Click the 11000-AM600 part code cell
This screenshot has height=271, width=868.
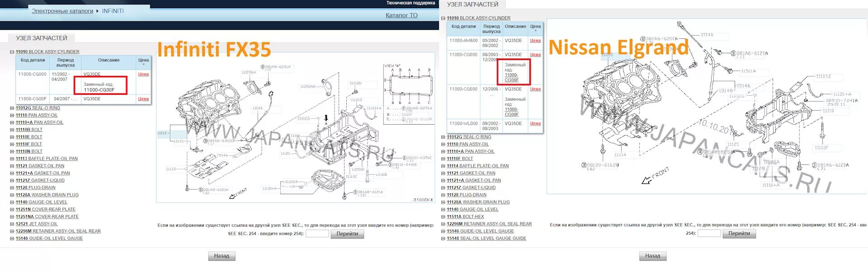pos(463,43)
